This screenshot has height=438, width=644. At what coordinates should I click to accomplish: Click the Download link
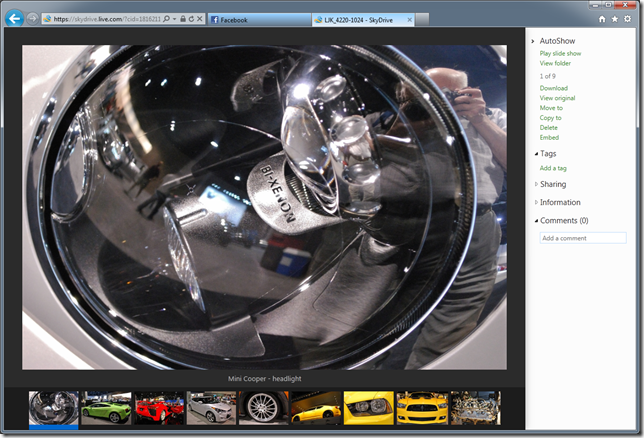click(x=553, y=88)
